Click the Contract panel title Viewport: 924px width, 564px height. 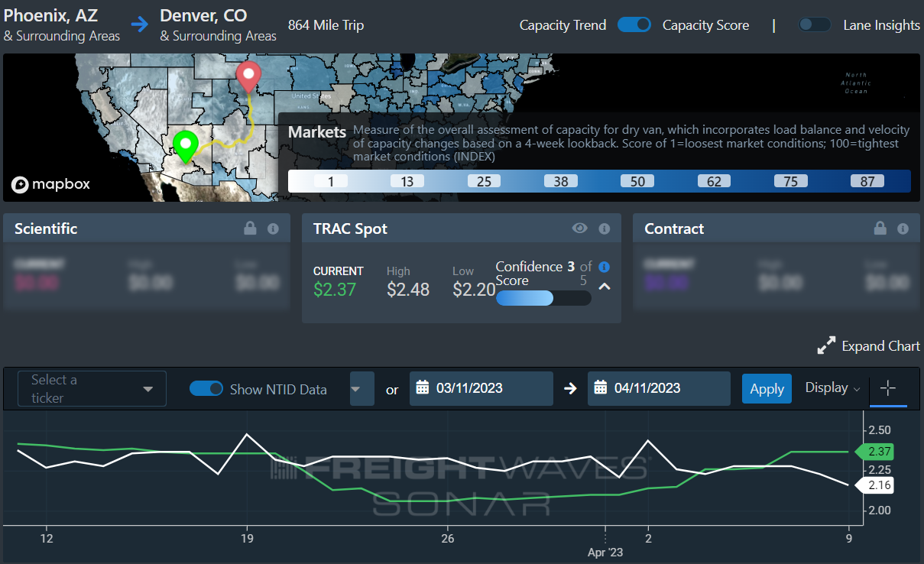(x=674, y=229)
